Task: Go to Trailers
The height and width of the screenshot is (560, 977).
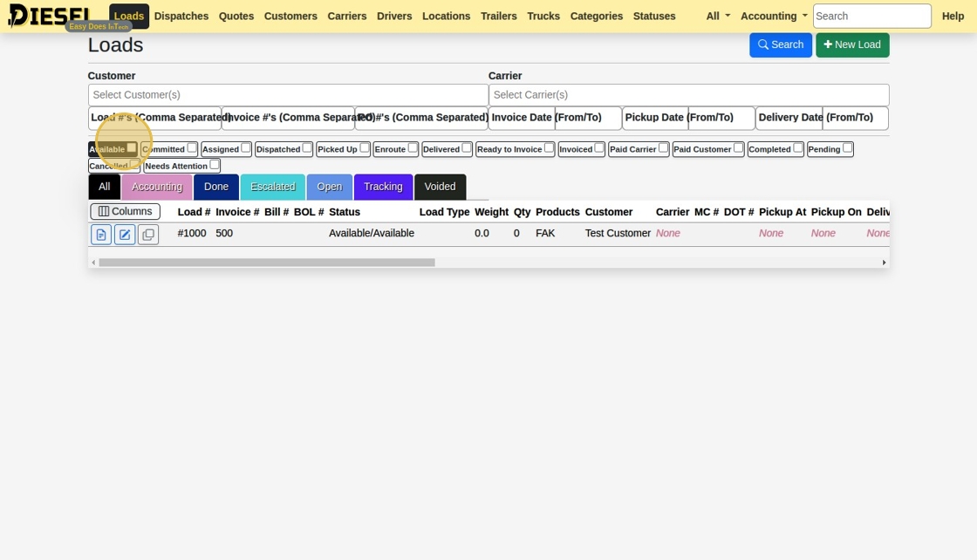Action: (x=498, y=17)
